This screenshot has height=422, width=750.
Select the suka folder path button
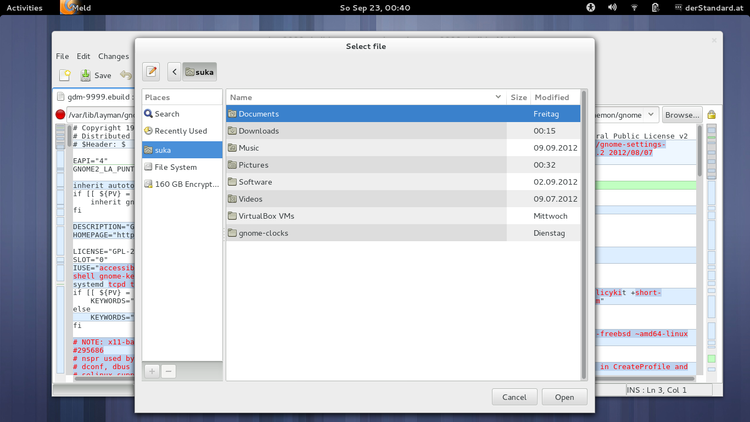(x=199, y=71)
